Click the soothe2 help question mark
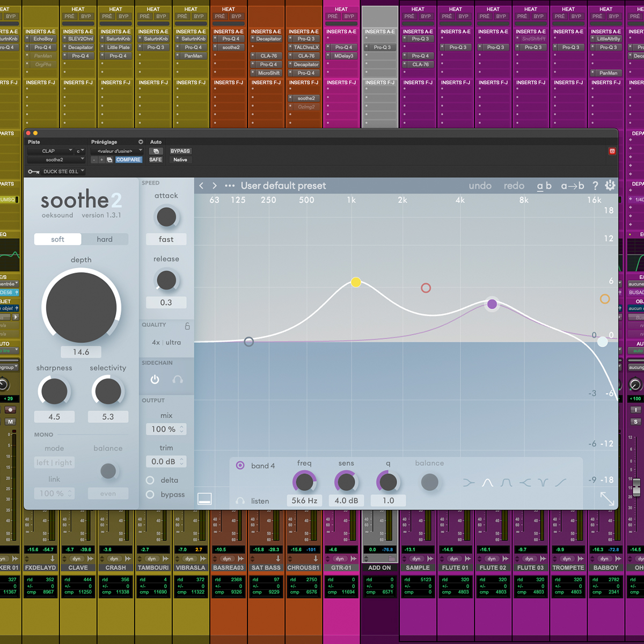Screen dimensions: 644x644 pyautogui.click(x=595, y=186)
